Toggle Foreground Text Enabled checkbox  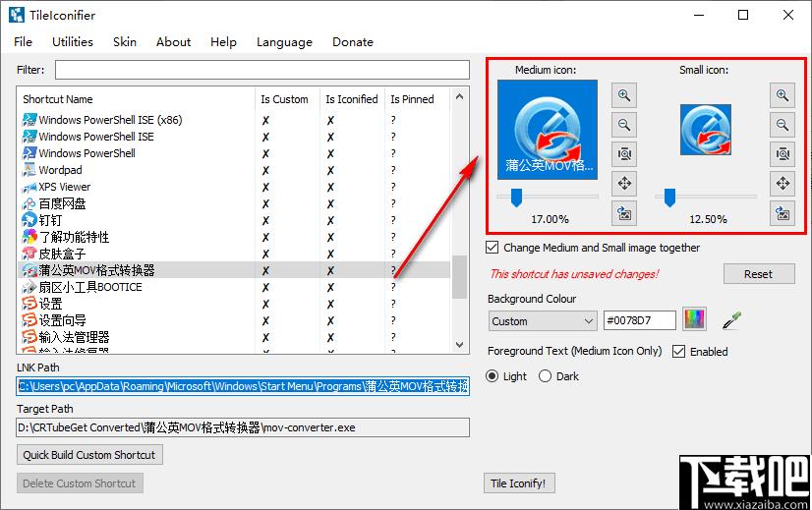[678, 352]
